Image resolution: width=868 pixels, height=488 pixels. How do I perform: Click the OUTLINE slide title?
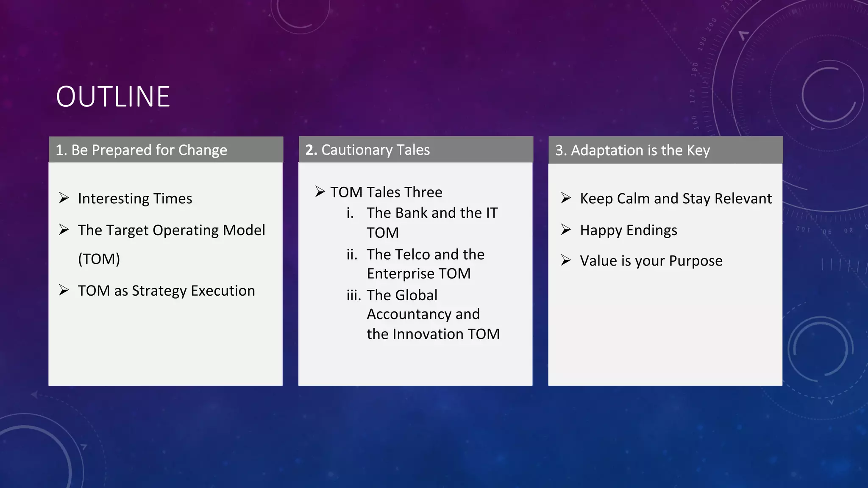click(113, 97)
